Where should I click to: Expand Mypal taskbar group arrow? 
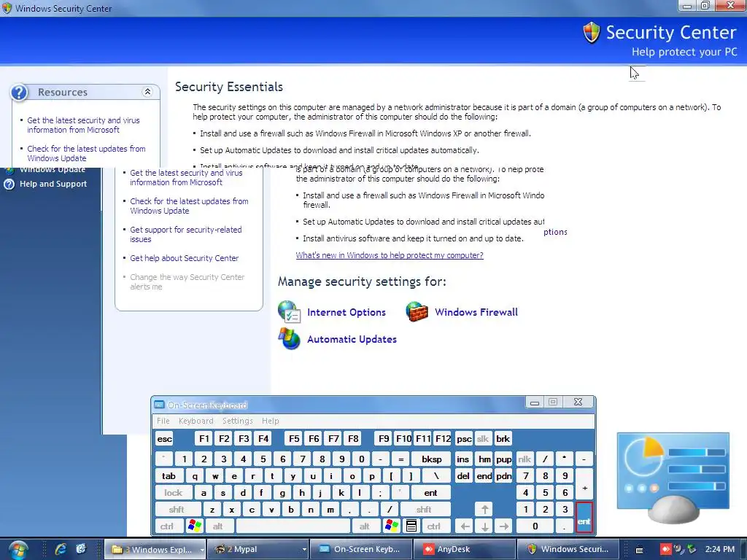(x=304, y=550)
